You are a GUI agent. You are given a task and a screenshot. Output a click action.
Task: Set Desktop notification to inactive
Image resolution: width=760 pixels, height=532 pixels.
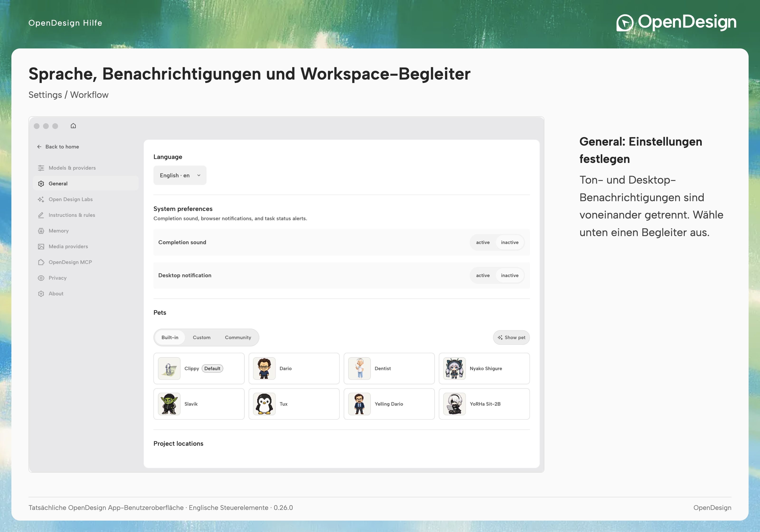[x=510, y=275]
